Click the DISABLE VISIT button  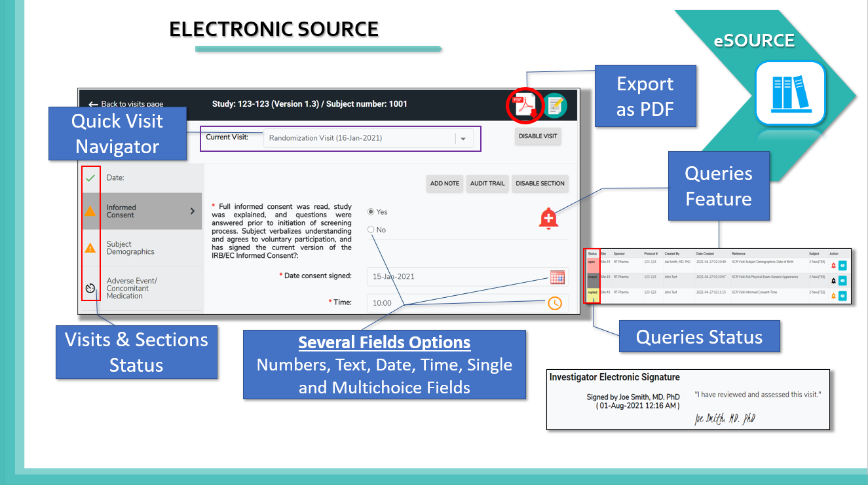(537, 136)
